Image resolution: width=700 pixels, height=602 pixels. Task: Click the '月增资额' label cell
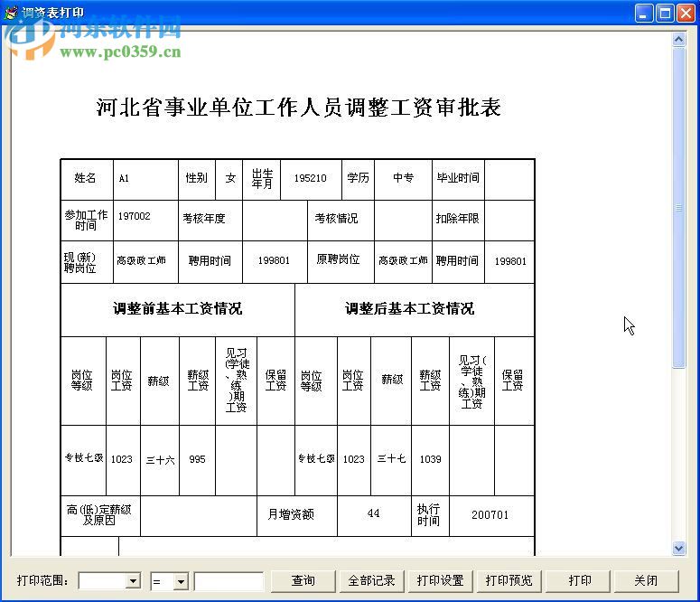click(297, 515)
